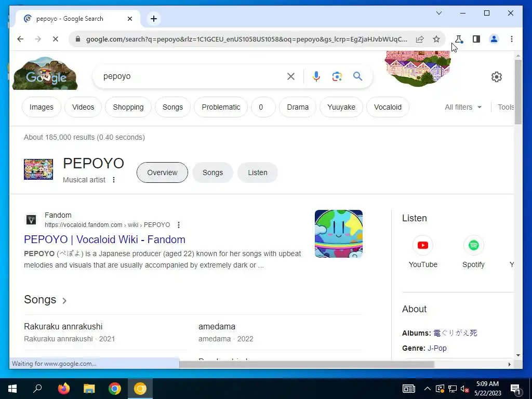Select the Drama filter chip
Viewport: 532px width, 399px height.
(298, 107)
